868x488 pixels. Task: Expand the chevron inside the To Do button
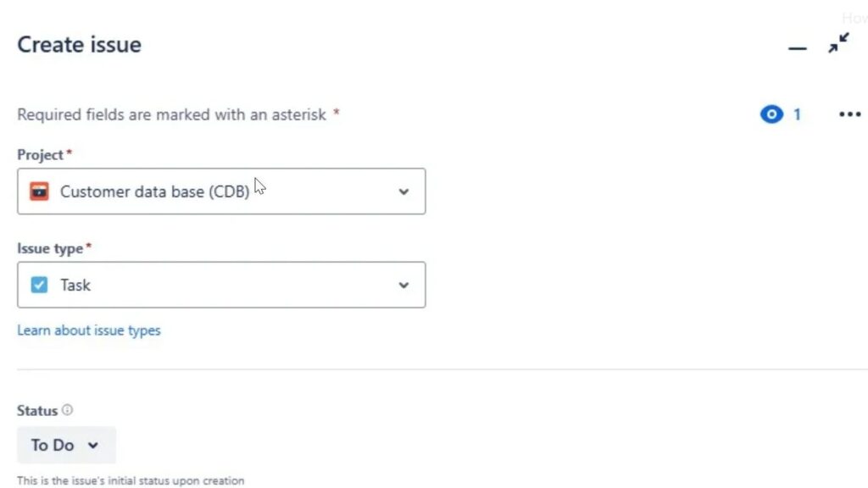tap(93, 445)
